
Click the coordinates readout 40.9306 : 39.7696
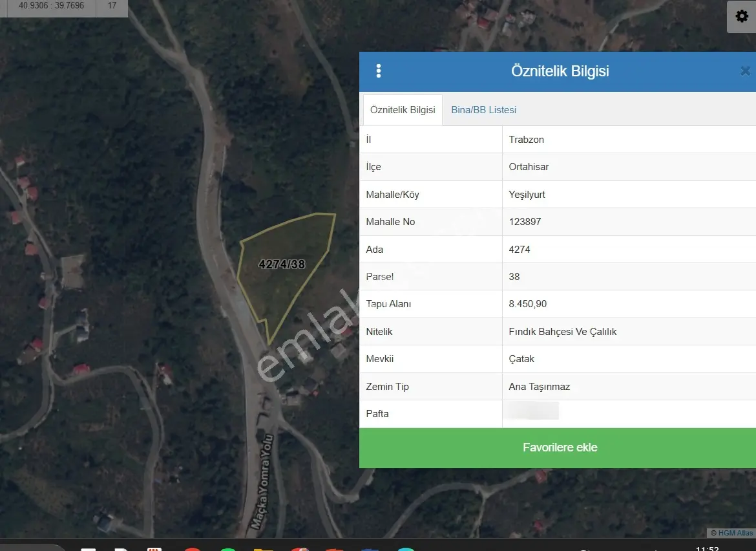click(x=51, y=5)
